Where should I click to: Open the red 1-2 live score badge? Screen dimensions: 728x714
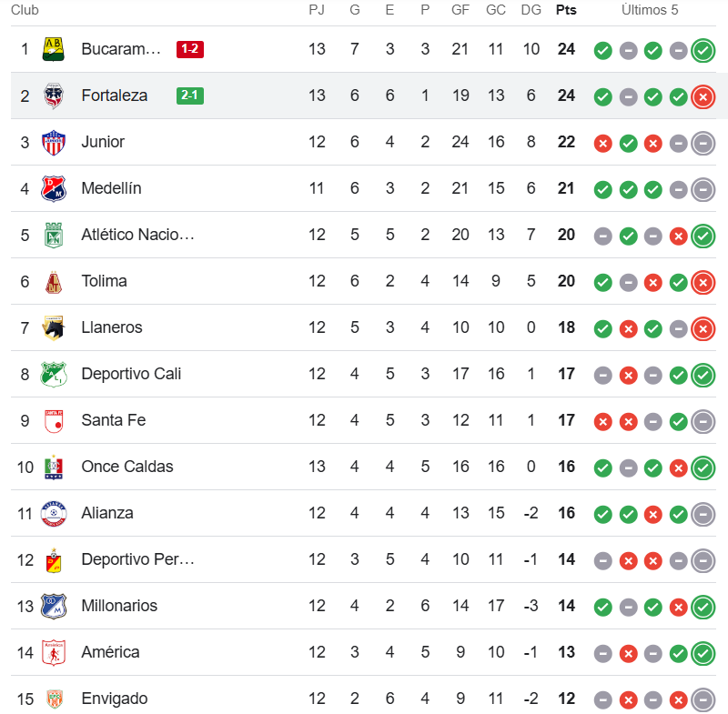190,49
